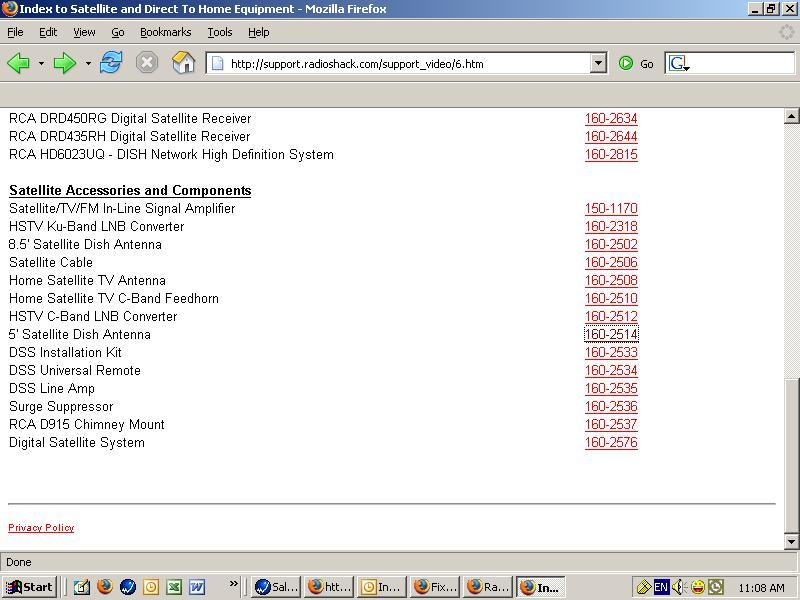Click the Google search engine icon
Viewport: 800px width, 600px height.
tap(679, 63)
